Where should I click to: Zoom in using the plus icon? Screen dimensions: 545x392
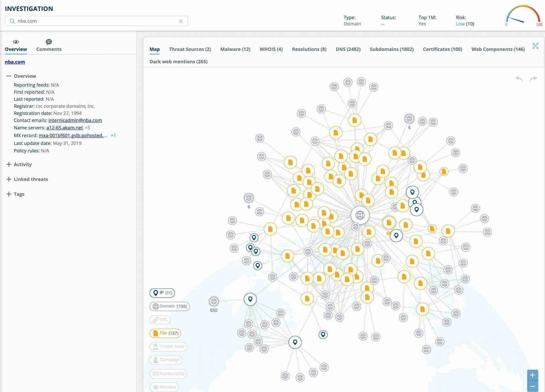533,375
